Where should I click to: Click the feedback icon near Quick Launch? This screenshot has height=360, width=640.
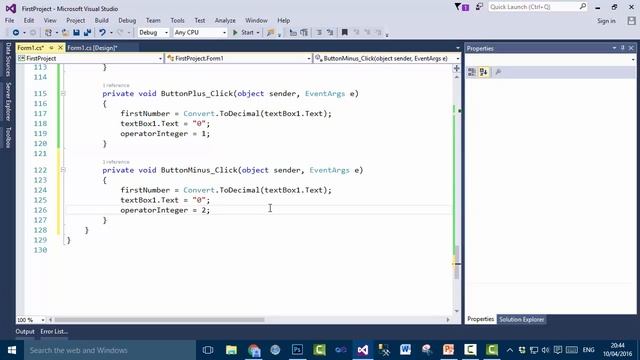click(x=479, y=7)
